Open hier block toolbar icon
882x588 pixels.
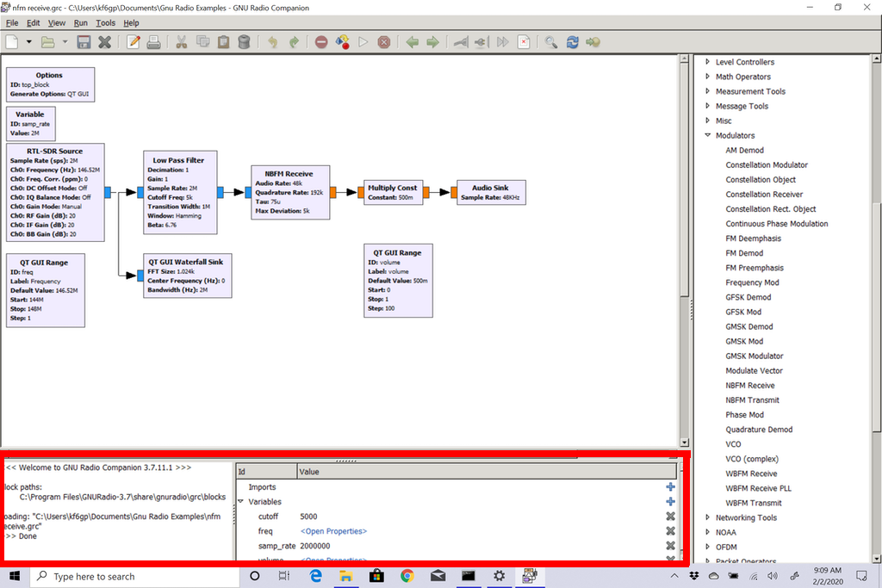[x=593, y=42]
